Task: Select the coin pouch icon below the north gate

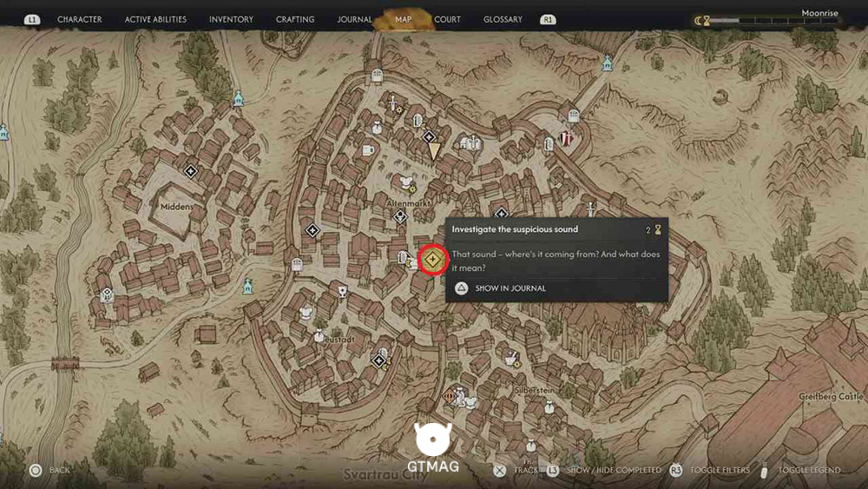Action: click(x=377, y=128)
